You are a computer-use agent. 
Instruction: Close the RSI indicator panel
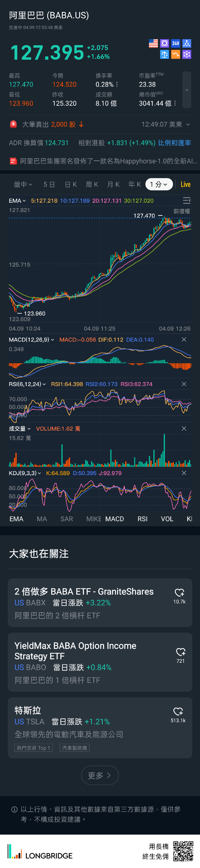tap(184, 384)
